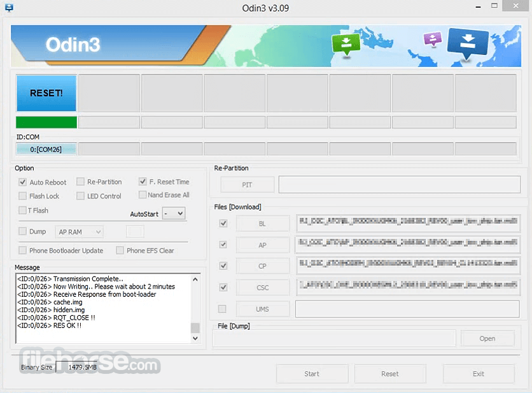This screenshot has width=532, height=393.
Task: Click the purple download pin icon in banner
Action: coord(433,39)
